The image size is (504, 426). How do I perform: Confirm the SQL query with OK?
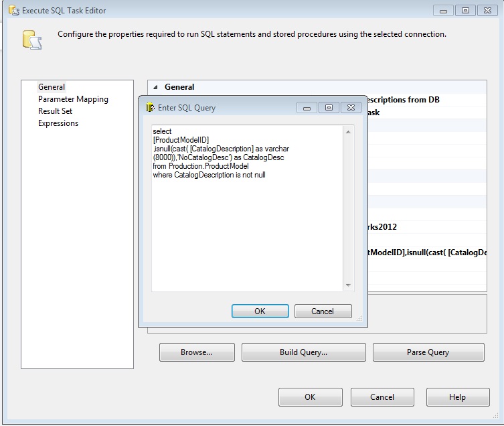pos(260,311)
